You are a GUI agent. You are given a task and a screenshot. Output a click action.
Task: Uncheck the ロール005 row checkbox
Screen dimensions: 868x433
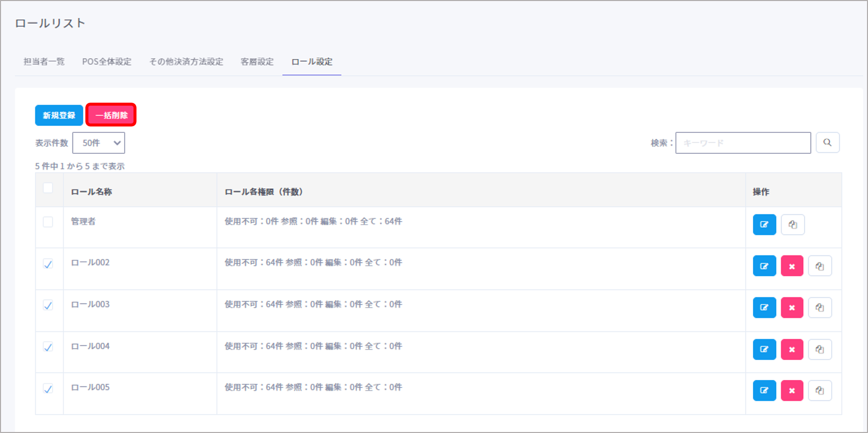[48, 388]
